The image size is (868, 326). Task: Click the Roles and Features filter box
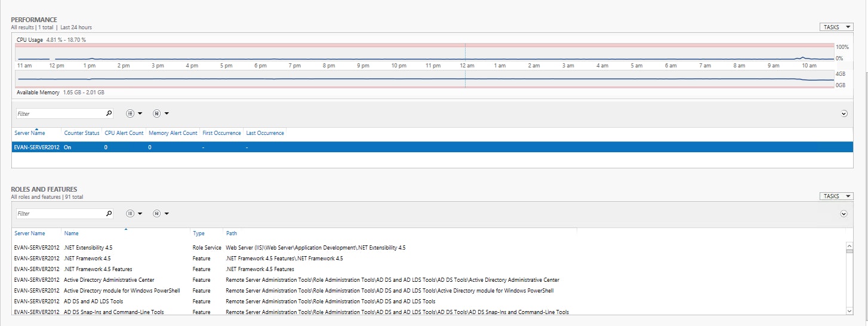[x=59, y=213]
